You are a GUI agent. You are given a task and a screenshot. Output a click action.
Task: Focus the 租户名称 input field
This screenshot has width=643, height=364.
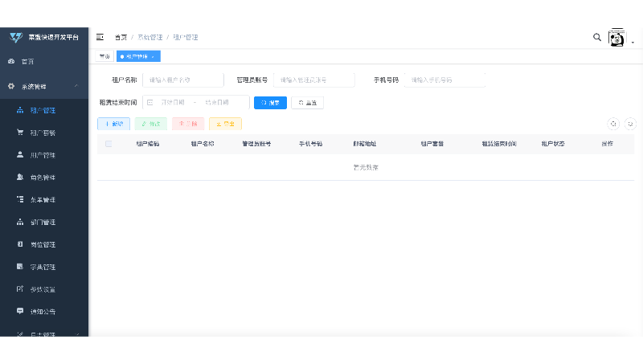pyautogui.click(x=183, y=80)
